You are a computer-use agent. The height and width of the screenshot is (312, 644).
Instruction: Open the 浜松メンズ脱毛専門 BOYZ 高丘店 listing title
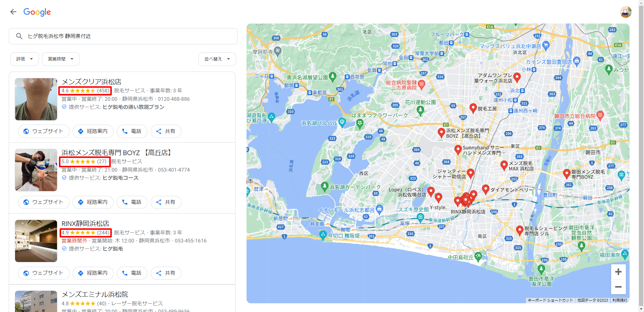tap(117, 152)
